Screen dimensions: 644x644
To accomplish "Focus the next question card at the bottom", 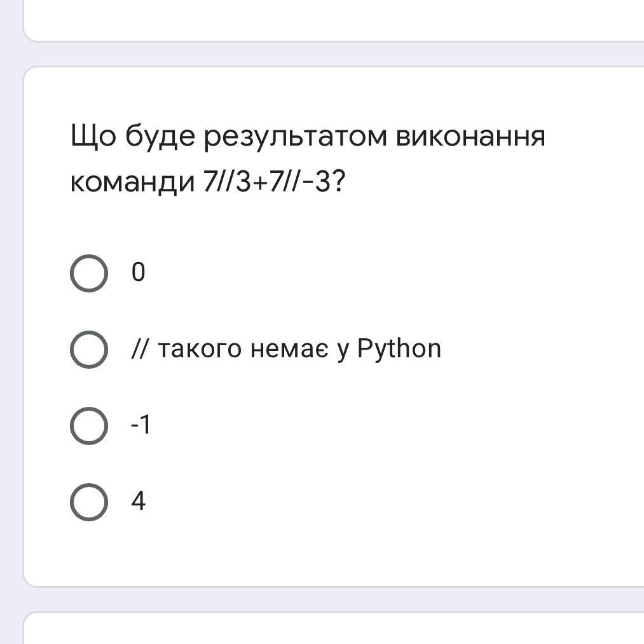I will pos(334,628).
